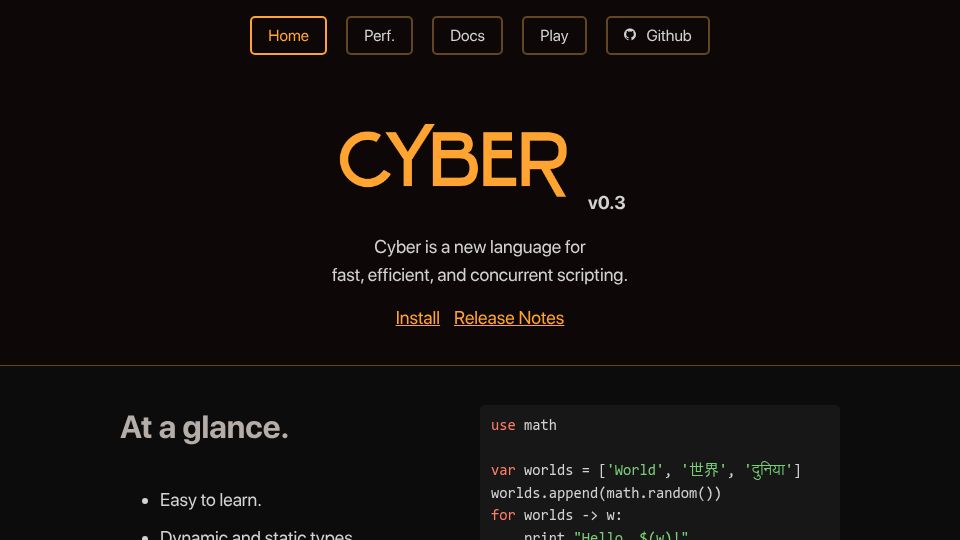Click the 'At a glance.' heading
Viewport: 960px width, 540px height.
point(204,427)
